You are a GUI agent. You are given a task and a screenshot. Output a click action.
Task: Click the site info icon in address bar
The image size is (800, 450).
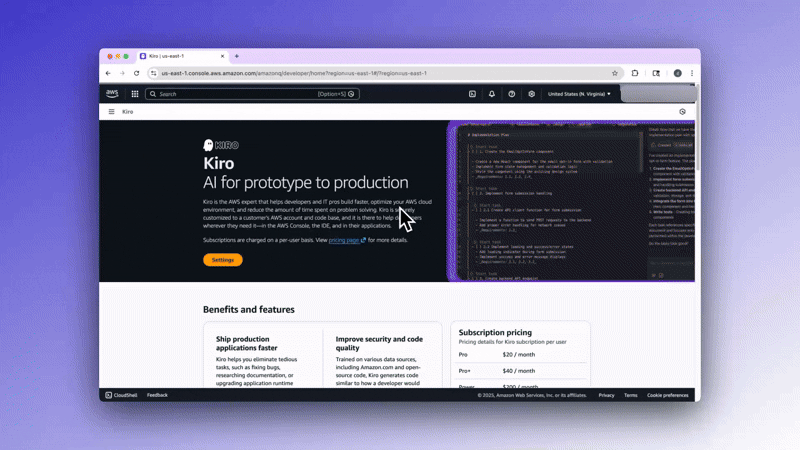tap(154, 73)
